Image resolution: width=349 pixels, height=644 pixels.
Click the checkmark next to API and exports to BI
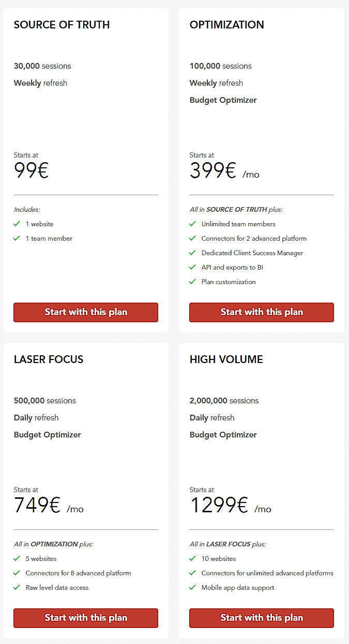pos(192,267)
